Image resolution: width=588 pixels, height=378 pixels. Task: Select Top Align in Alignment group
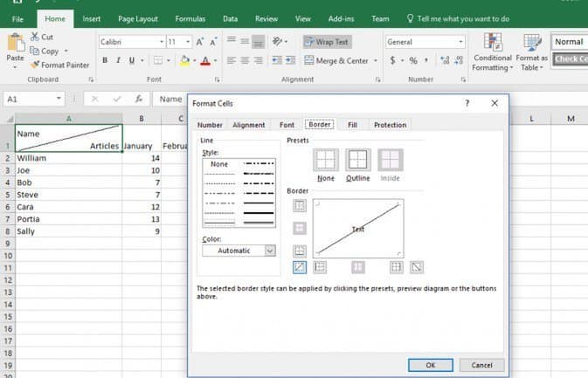[232, 40]
